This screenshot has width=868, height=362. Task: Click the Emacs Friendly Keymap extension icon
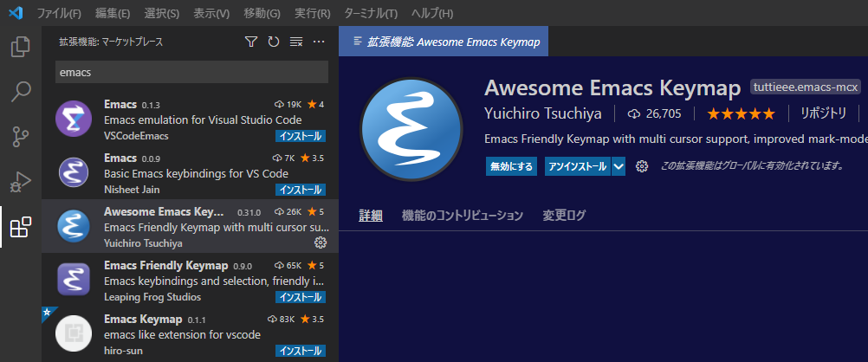click(x=74, y=280)
